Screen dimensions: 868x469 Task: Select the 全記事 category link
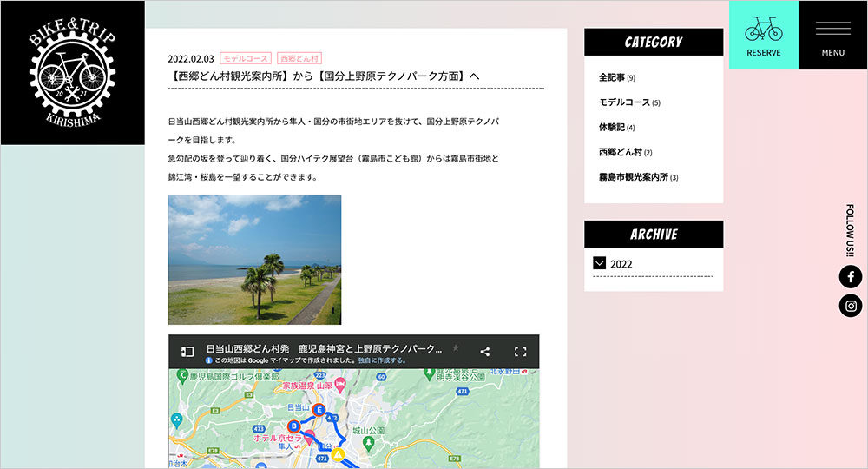click(x=612, y=77)
